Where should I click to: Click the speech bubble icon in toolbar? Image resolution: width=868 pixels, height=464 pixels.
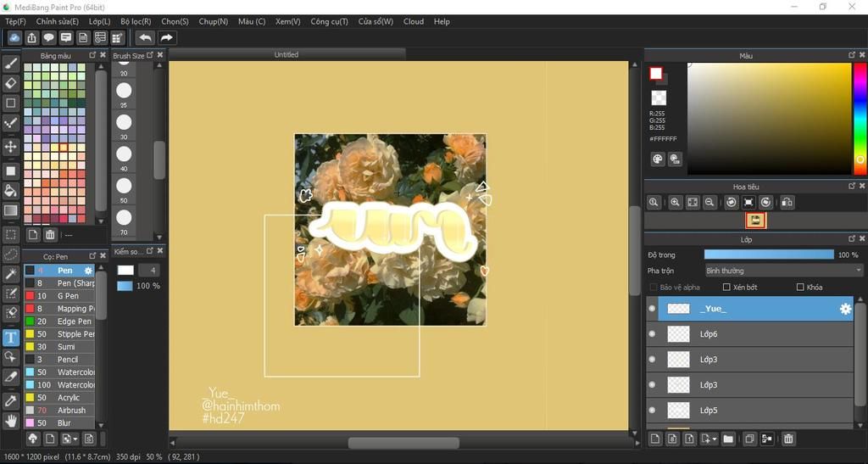tap(48, 37)
